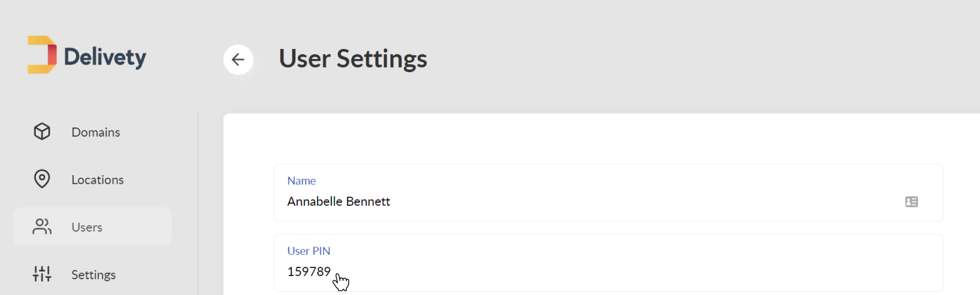Click the Delivety brand name text
The height and width of the screenshot is (295, 980).
point(105,58)
